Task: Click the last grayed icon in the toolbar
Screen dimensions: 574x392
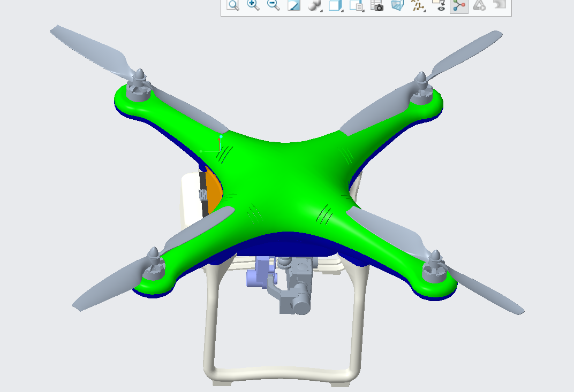Action: tap(500, 4)
